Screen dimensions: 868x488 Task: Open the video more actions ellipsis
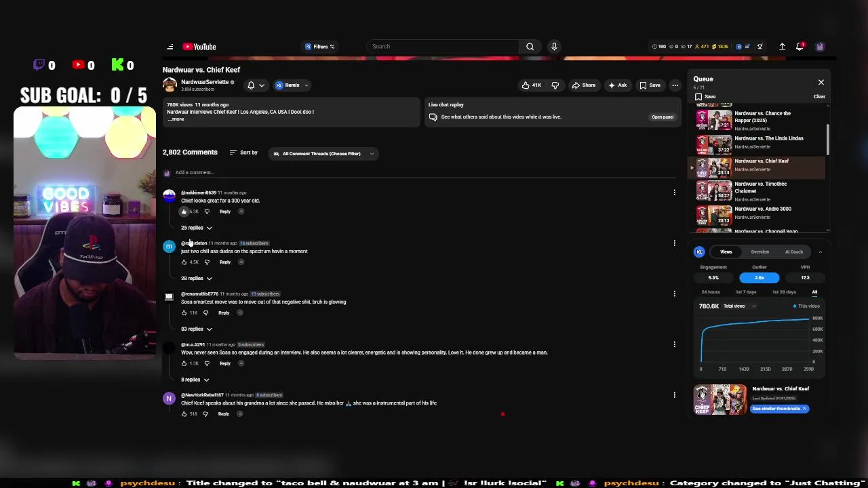pyautogui.click(x=675, y=85)
